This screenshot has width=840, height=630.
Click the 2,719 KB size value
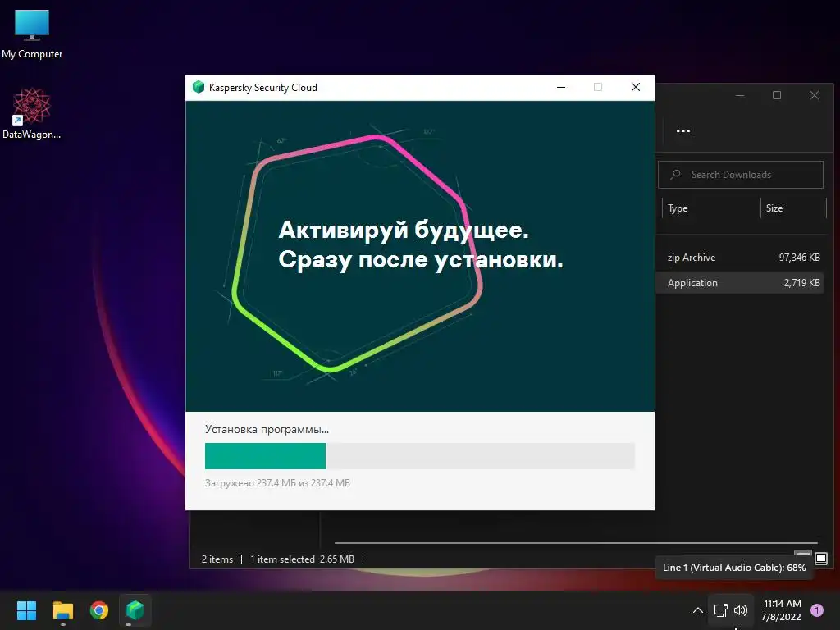pyautogui.click(x=802, y=283)
